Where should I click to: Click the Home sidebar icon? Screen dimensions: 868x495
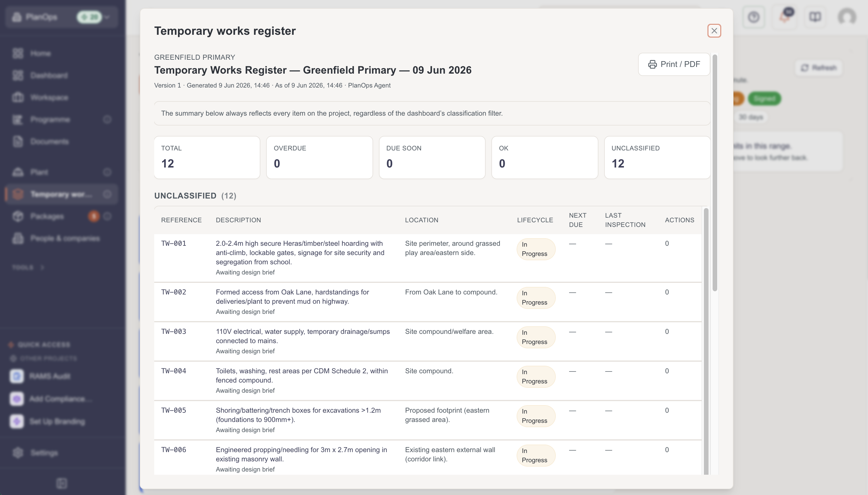(x=18, y=53)
